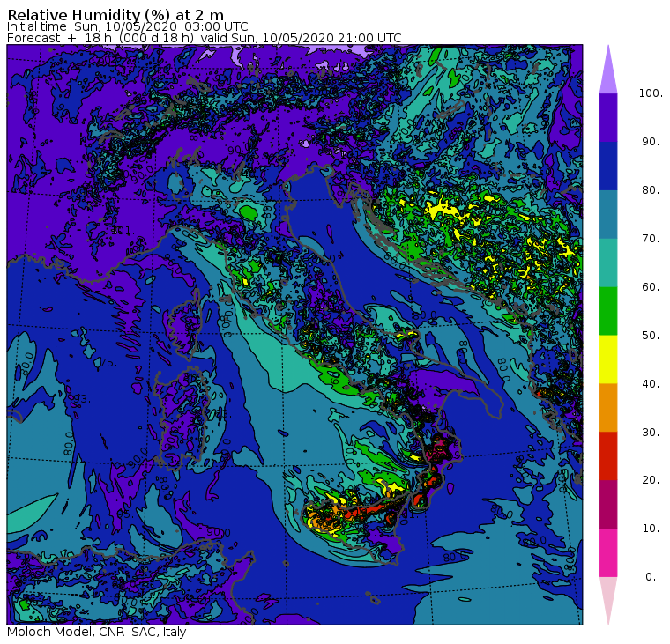Click the 'Relative Humidity (%) at 2 m' title
Image resolution: width=670 pixels, height=644 pixels.
pyautogui.click(x=115, y=15)
